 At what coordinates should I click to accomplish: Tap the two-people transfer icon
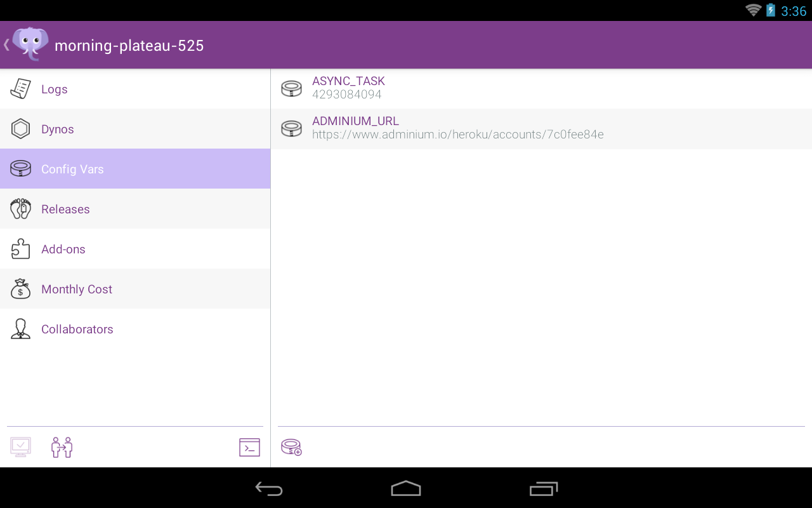(62, 447)
